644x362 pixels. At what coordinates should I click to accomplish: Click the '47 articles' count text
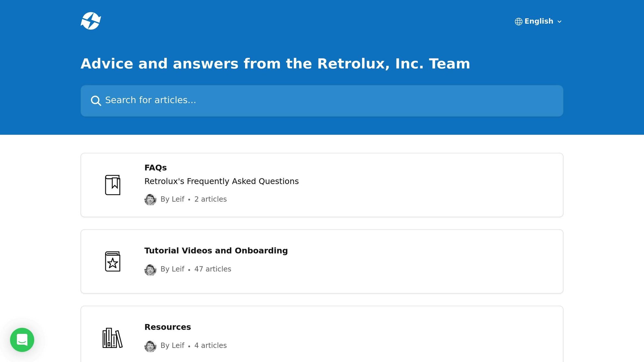click(x=212, y=269)
